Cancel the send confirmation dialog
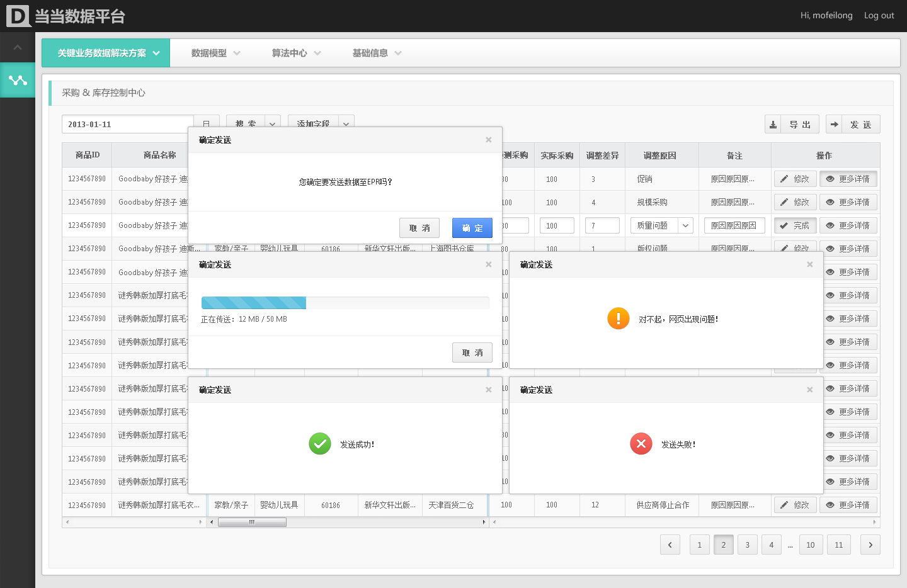Viewport: 907px width, 588px height. (x=419, y=228)
